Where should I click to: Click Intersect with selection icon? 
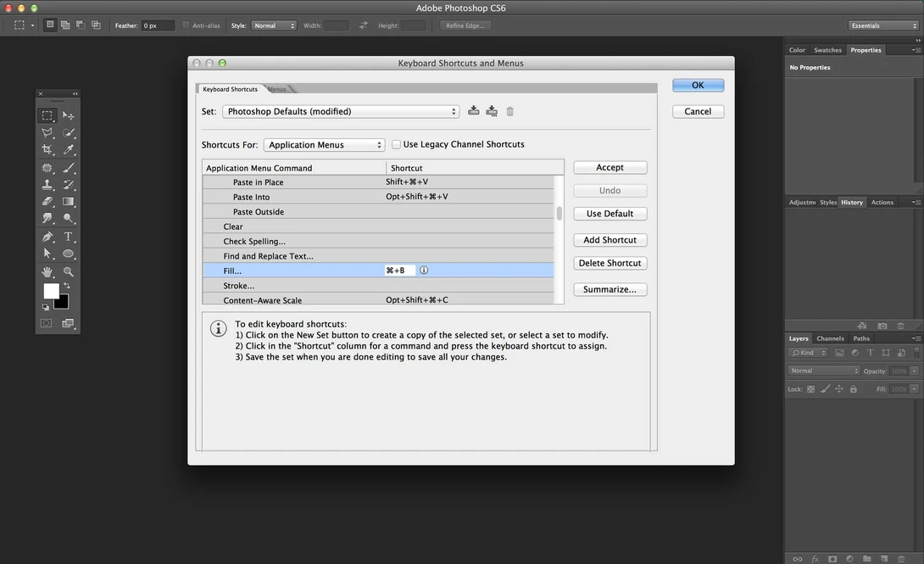point(96,25)
